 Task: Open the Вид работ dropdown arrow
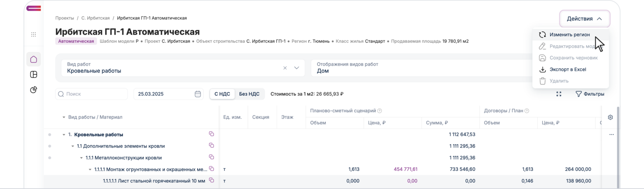tap(296, 68)
